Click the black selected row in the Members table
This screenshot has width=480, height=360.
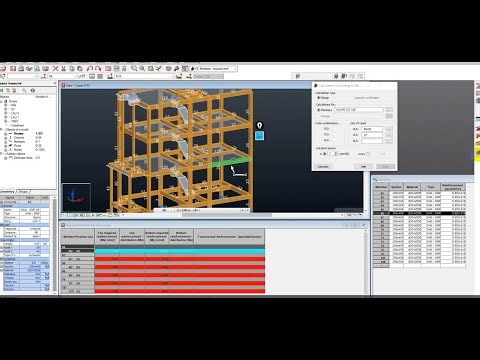click(x=419, y=213)
